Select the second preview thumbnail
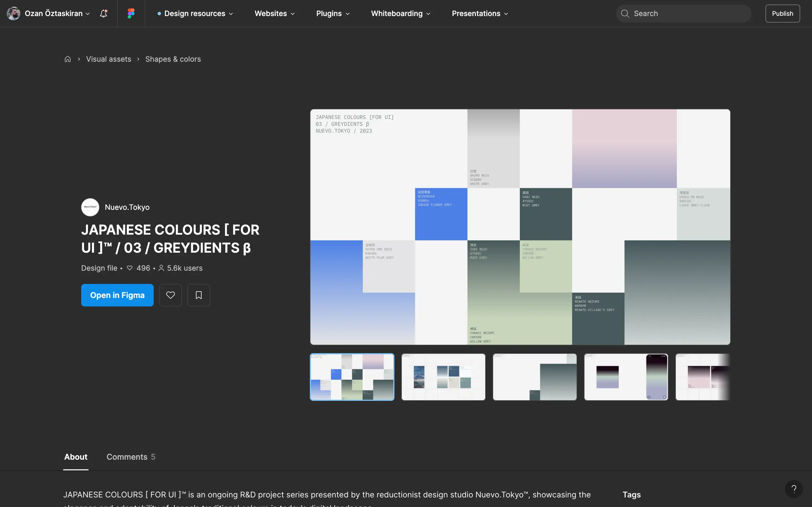The width and height of the screenshot is (812, 507). [443, 377]
